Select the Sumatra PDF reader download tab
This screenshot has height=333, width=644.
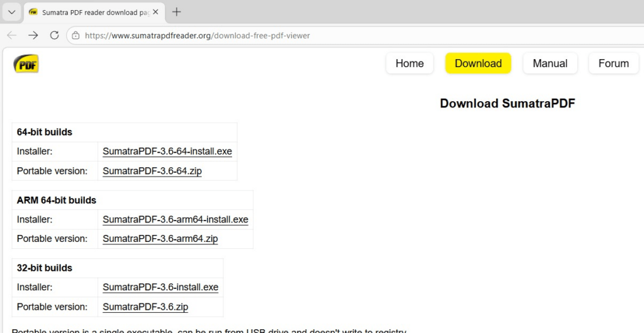click(x=94, y=12)
